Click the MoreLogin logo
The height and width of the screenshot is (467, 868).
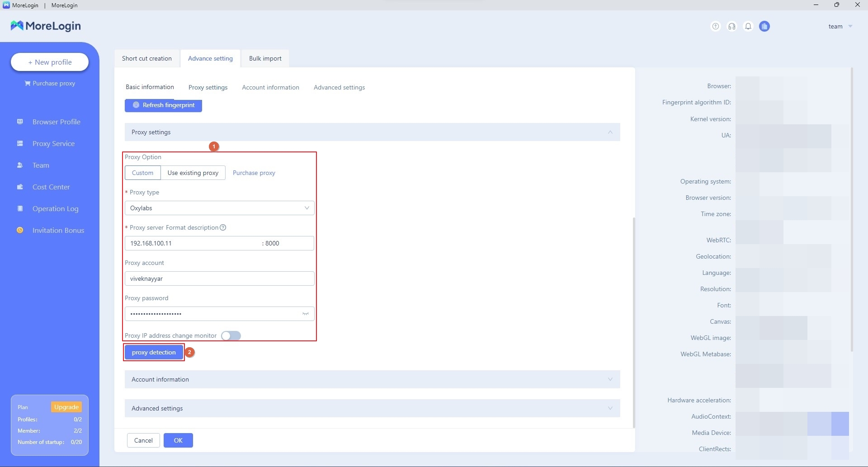46,26
